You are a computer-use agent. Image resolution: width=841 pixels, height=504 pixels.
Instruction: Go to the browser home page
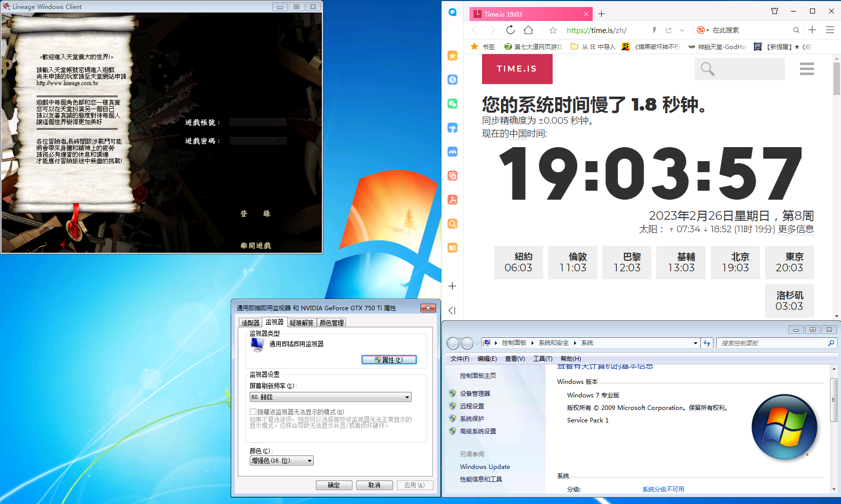point(528,30)
